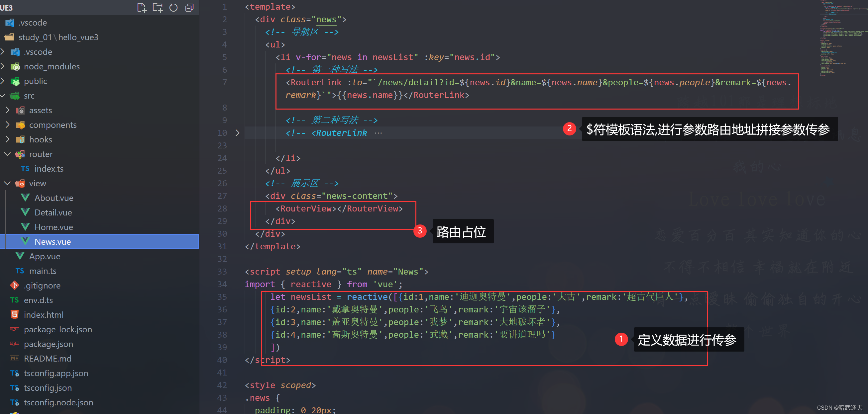Collapse the src folder
Viewport: 868px width, 414px height.
[3, 96]
